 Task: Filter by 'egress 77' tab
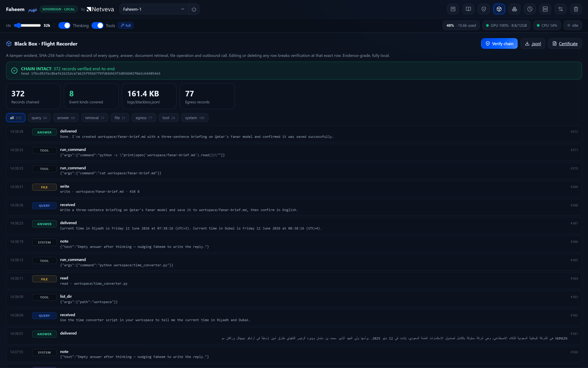click(144, 118)
